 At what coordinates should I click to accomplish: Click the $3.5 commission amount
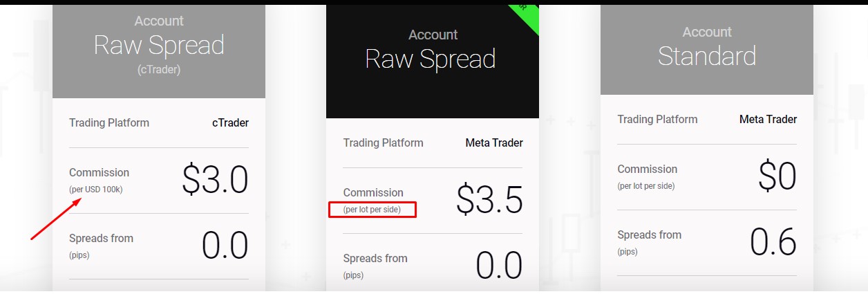pos(489,200)
